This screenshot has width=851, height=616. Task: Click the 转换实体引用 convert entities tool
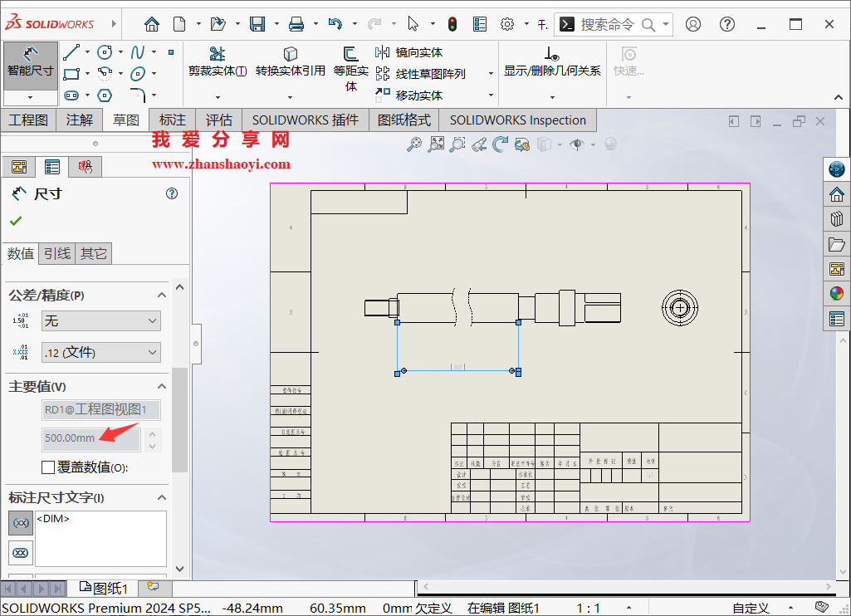(291, 61)
